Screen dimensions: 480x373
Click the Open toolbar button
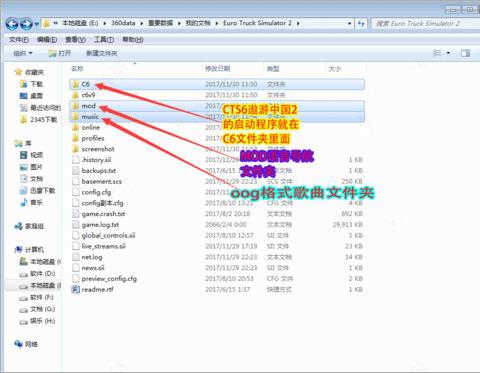60,53
